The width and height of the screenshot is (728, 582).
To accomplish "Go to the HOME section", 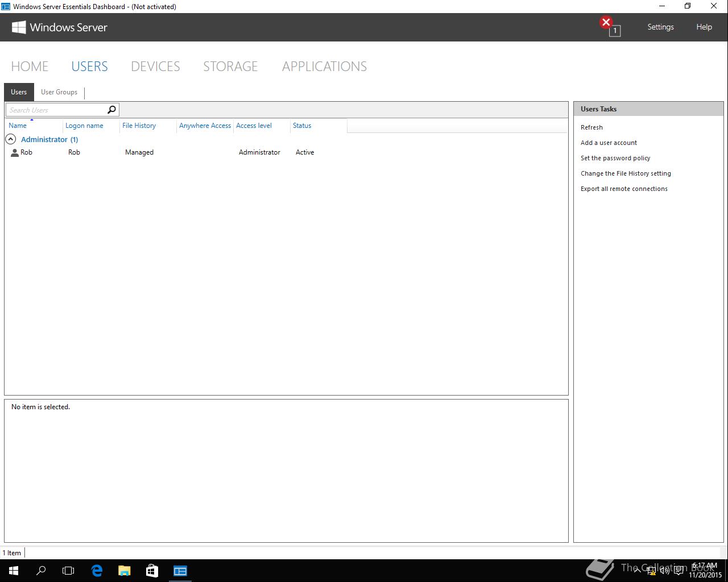I will pyautogui.click(x=30, y=66).
